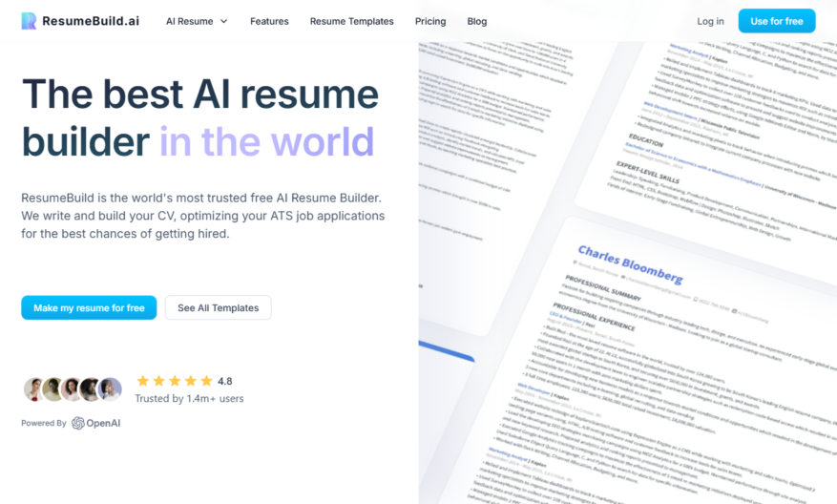Screen dimensions: 837x504
Task: Click the See All Templates button
Action: (x=218, y=307)
